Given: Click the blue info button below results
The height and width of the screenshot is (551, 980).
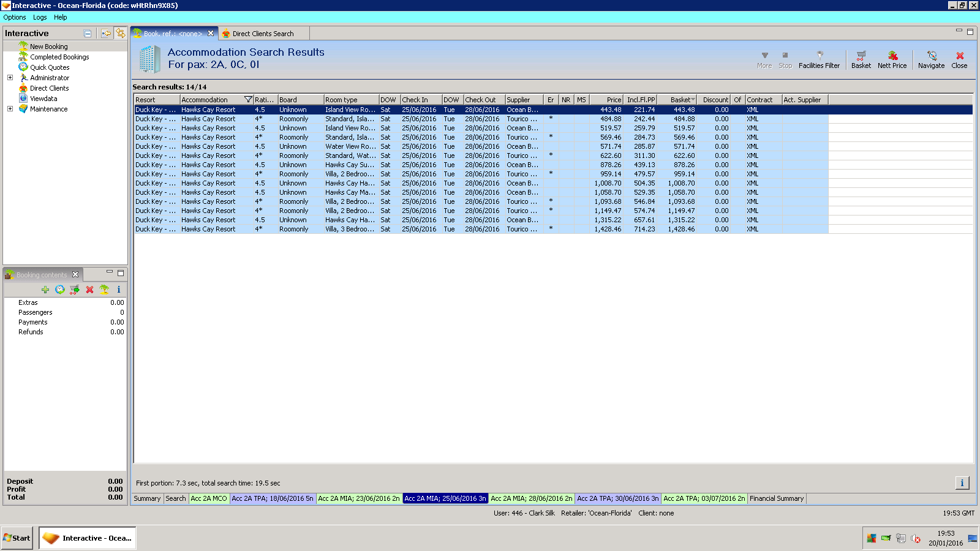Looking at the screenshot, I should pyautogui.click(x=962, y=483).
